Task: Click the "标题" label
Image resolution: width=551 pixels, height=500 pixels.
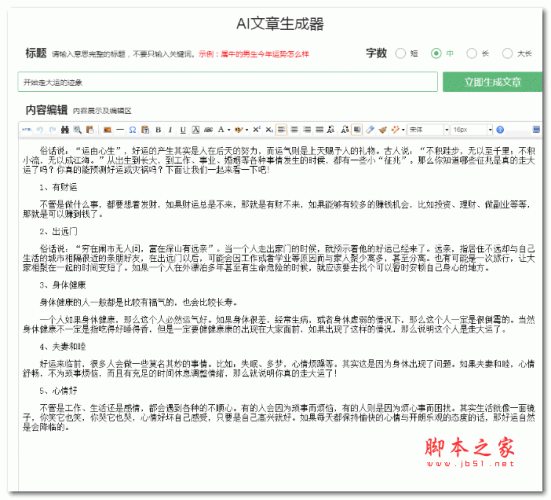Action: [x=36, y=53]
